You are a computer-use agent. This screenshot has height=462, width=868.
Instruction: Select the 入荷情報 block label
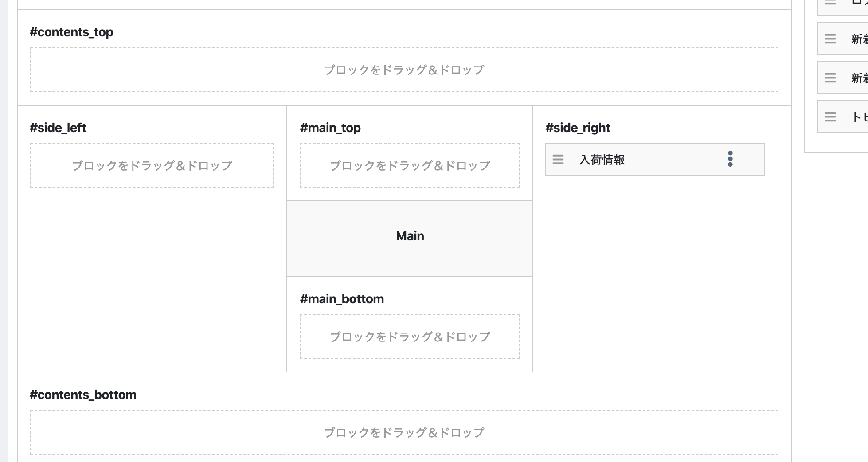point(602,160)
